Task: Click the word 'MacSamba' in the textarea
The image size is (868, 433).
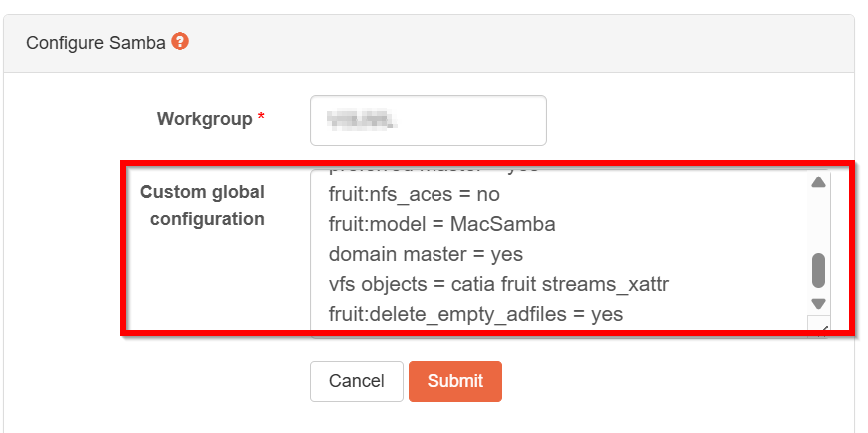Action: pos(502,224)
